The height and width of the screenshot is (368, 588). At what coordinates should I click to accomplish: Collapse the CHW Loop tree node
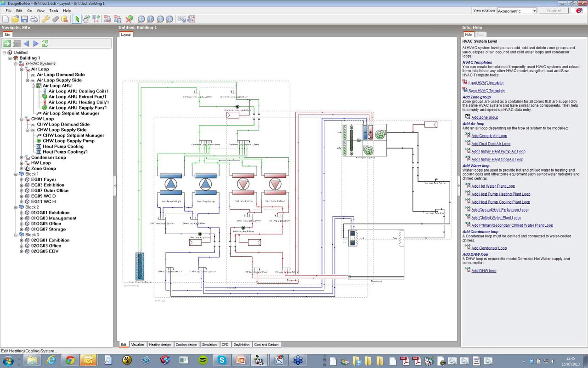tap(22, 119)
